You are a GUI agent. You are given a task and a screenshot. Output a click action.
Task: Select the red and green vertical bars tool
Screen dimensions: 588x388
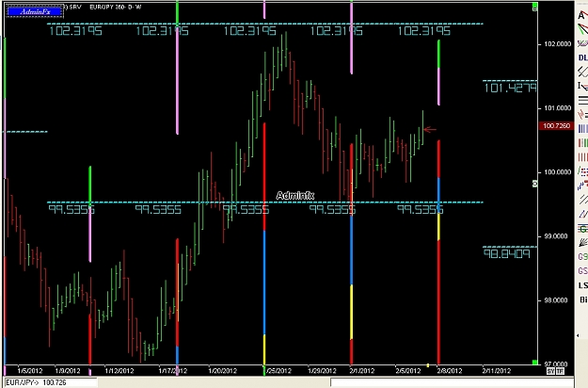tap(582, 143)
